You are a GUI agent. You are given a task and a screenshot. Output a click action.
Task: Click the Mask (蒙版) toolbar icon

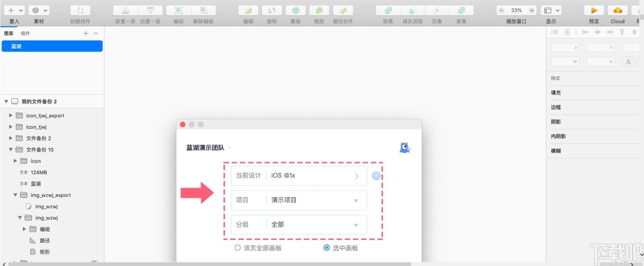click(295, 10)
